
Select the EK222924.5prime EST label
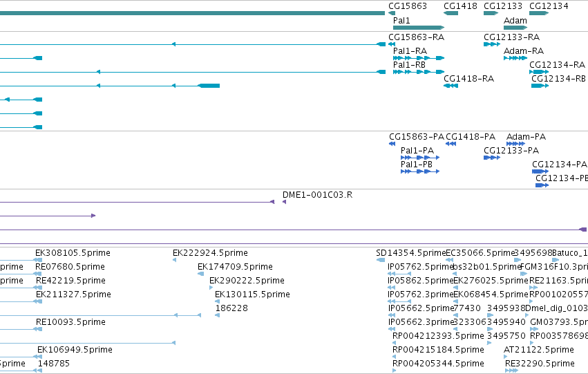[x=210, y=253]
